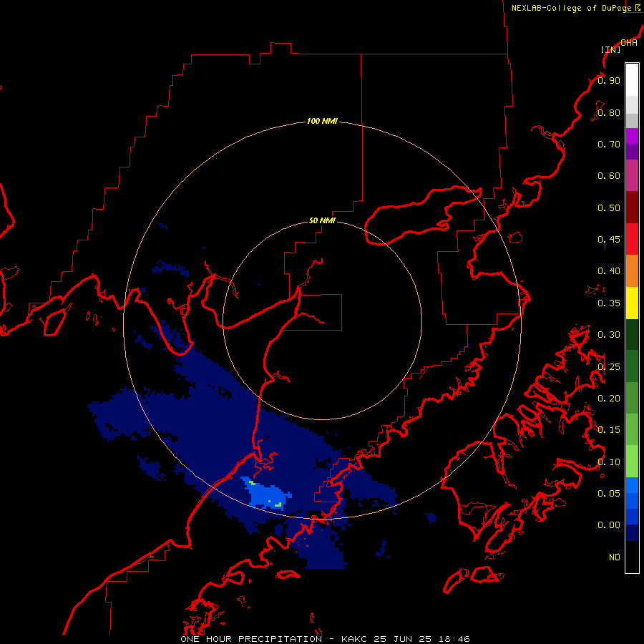This screenshot has width=644, height=644.
Task: Select the 0.20 legend value
Action: [x=609, y=399]
